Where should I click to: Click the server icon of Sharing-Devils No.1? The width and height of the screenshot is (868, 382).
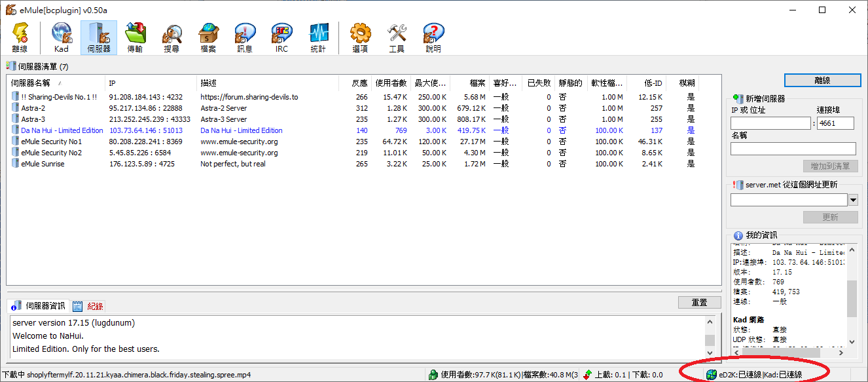coord(14,97)
